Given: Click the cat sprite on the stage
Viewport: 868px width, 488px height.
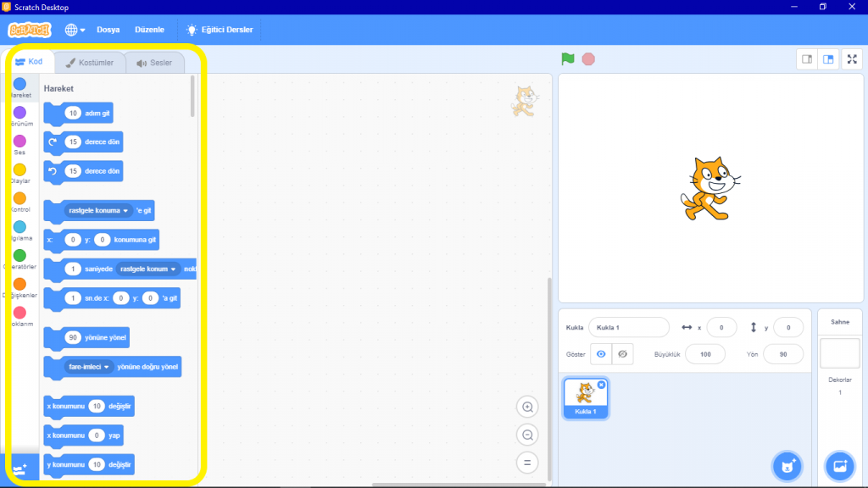Looking at the screenshot, I should click(709, 188).
